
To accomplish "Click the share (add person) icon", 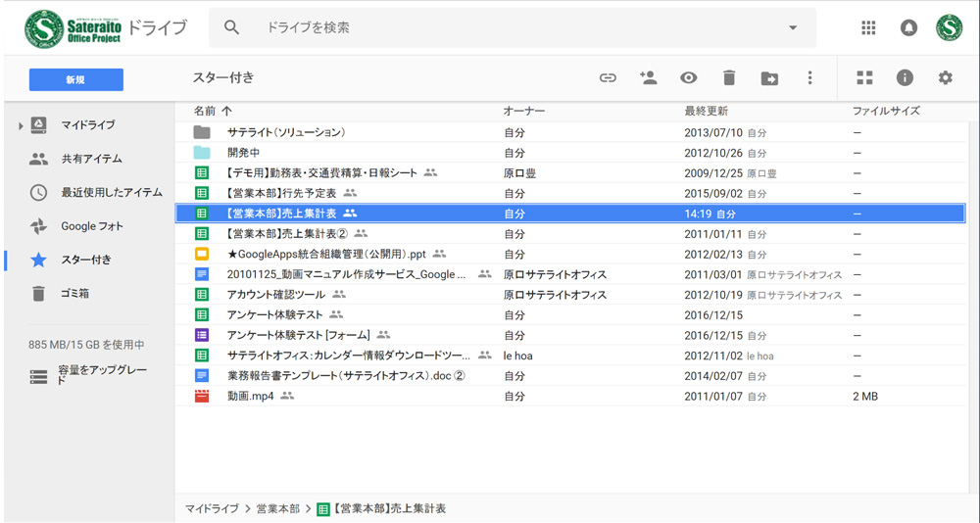I will pos(648,77).
